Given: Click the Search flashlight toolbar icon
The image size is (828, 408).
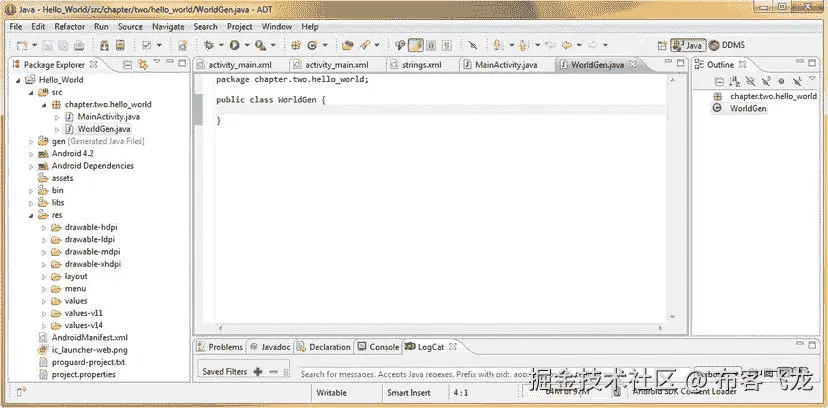Looking at the screenshot, I should tap(364, 45).
